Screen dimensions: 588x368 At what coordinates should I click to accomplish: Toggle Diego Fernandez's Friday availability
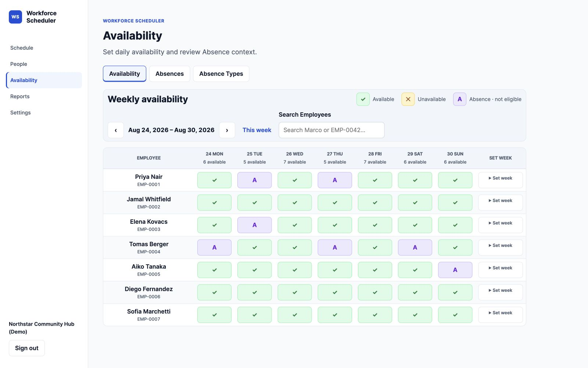375,293
